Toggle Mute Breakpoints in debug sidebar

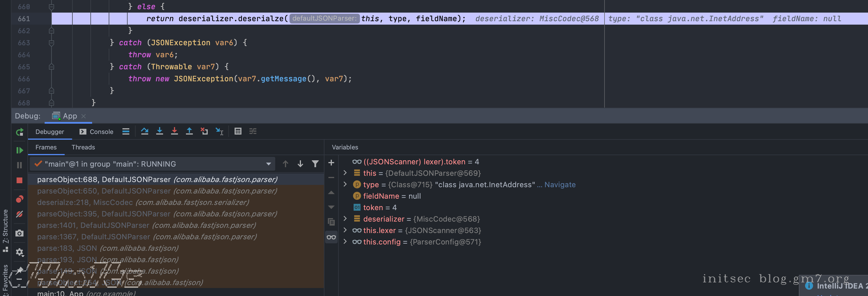[x=19, y=214]
